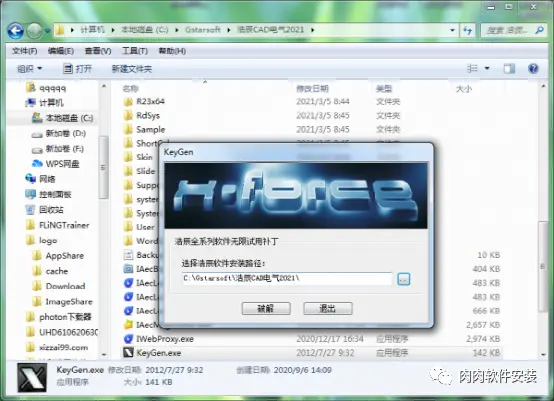Select 计算机 in navigation pane
Viewport: 554px width, 401px height.
pos(45,103)
